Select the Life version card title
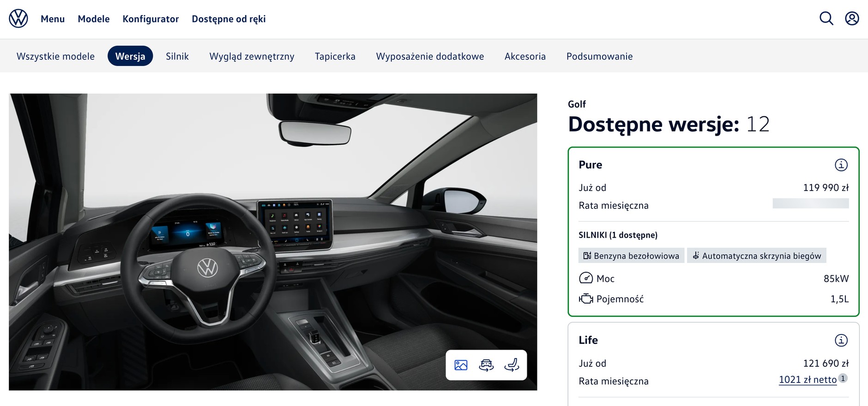Screen dimensions: 868x406 coord(588,340)
